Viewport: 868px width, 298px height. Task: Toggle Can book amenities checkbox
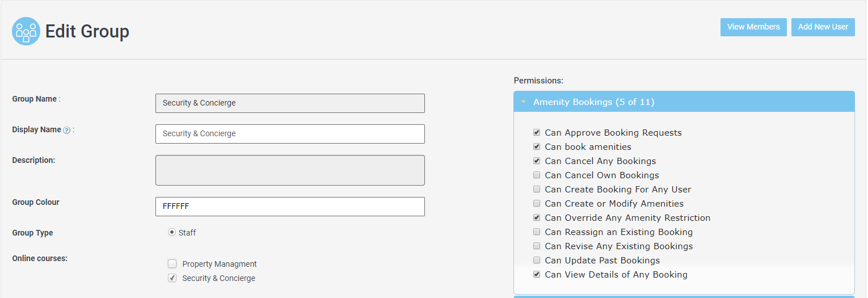click(537, 147)
